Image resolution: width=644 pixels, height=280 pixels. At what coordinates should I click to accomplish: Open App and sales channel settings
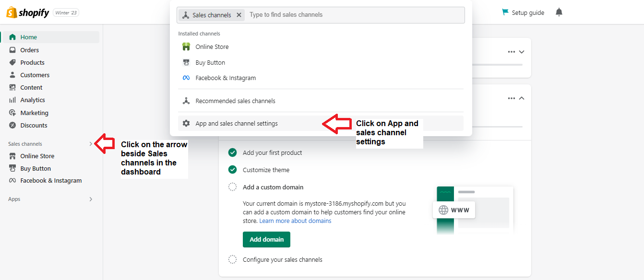(321, 123)
